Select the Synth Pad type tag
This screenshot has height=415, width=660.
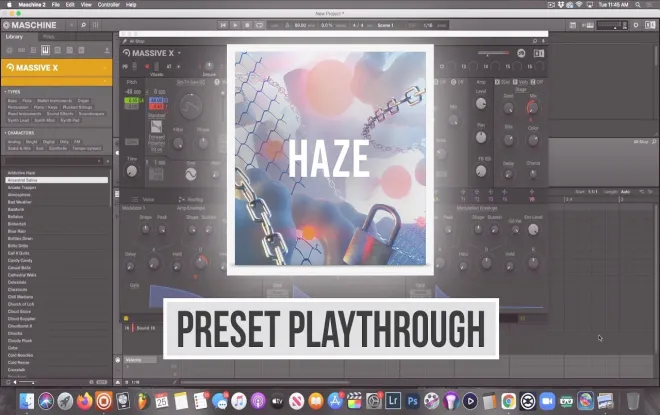point(70,120)
